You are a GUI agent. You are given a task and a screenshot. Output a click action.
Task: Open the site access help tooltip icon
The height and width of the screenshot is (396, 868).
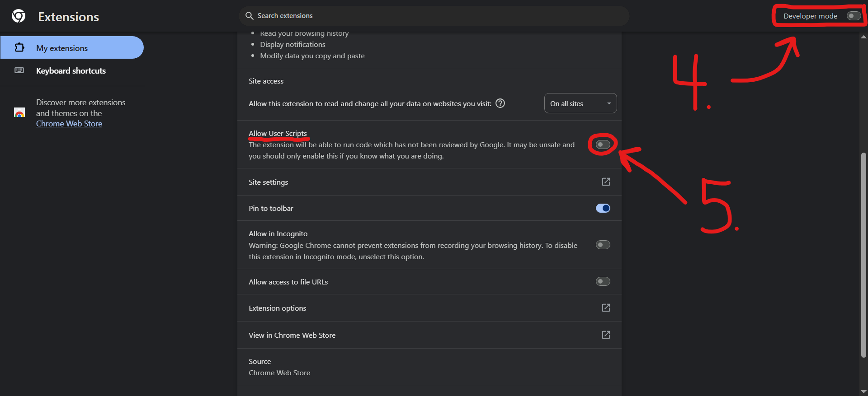pos(500,103)
